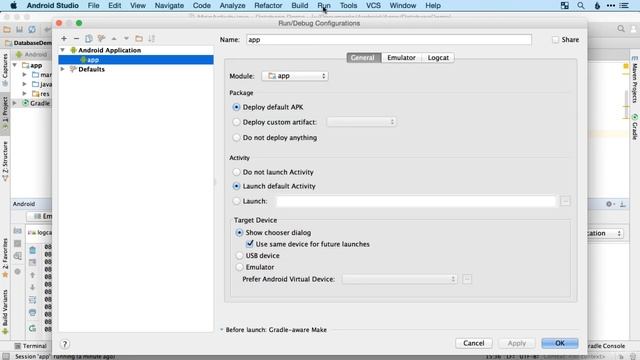Collapse app folder in project tree

[15, 65]
